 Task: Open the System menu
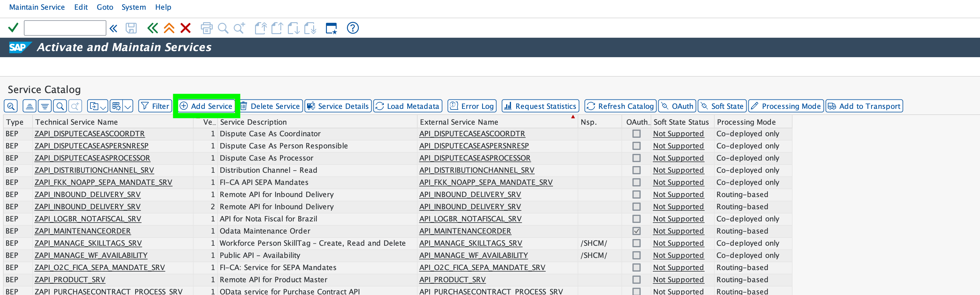134,7
